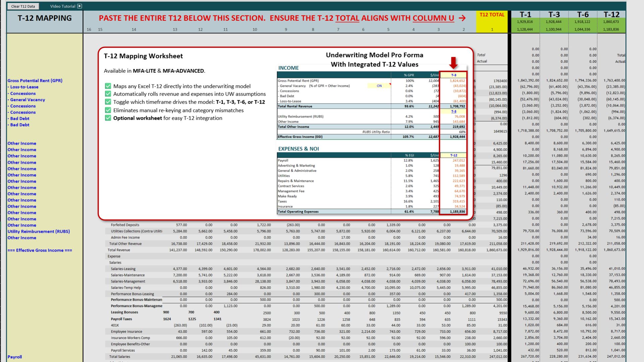Toggle the General Vacancy ON switch cell
The width and height of the screenshot is (644, 362).
point(379,86)
